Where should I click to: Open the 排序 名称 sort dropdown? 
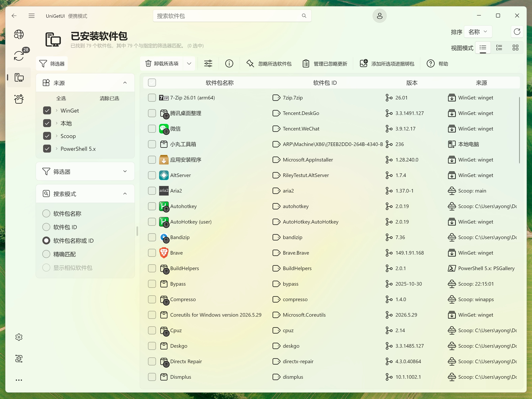[478, 32]
